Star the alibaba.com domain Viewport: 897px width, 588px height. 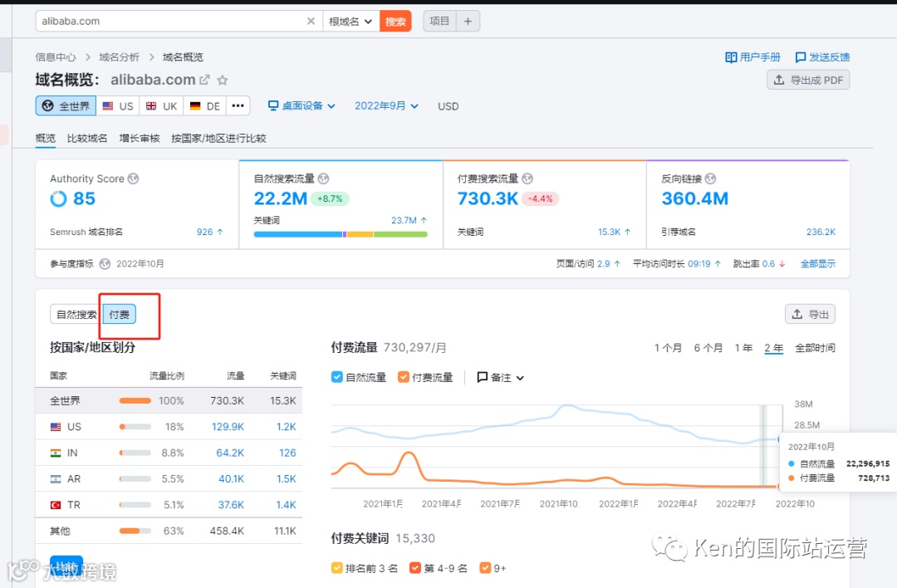(223, 80)
